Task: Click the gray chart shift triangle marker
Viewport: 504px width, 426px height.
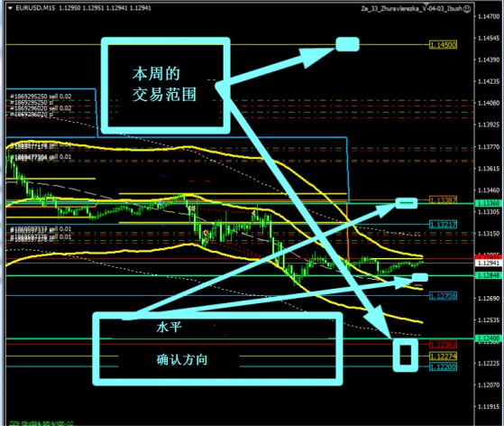Action: click(427, 5)
